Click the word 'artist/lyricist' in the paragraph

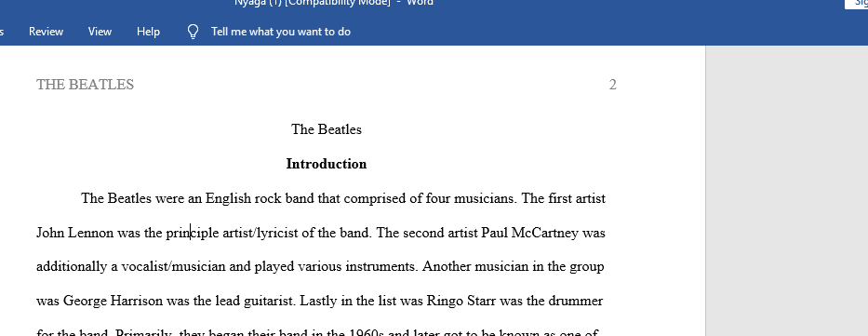coord(260,233)
